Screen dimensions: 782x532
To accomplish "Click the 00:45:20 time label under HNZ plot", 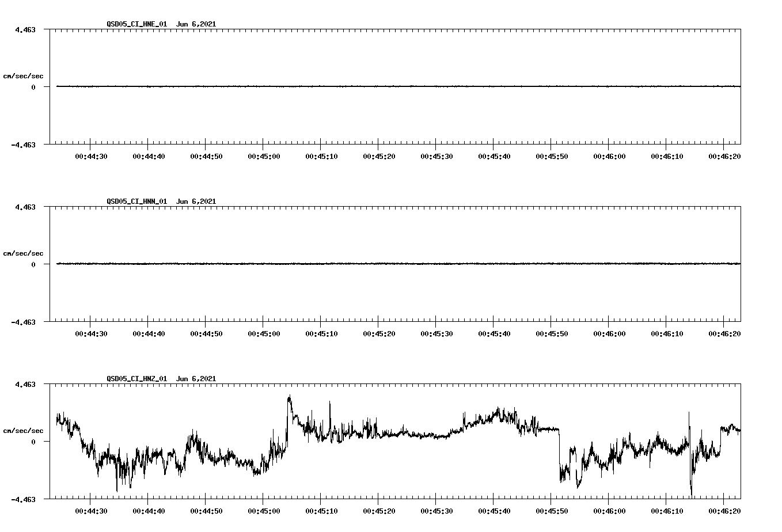I will 379,511.
